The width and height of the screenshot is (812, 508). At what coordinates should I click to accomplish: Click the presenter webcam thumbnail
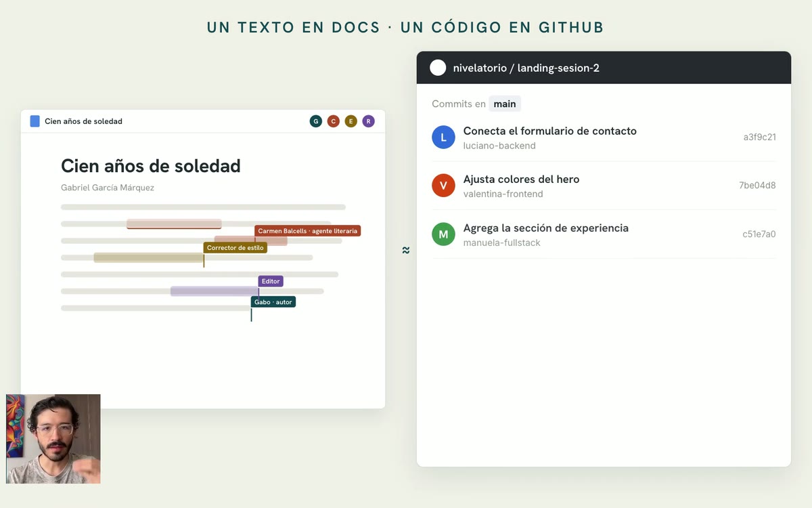click(53, 439)
